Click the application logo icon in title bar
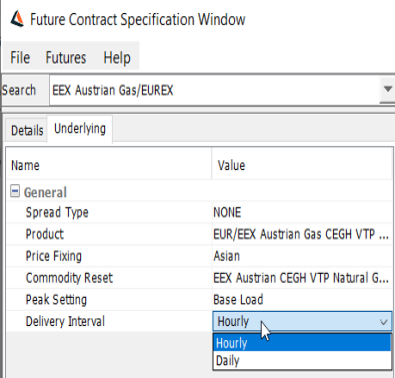Image resolution: width=395 pixels, height=378 pixels. [17, 19]
